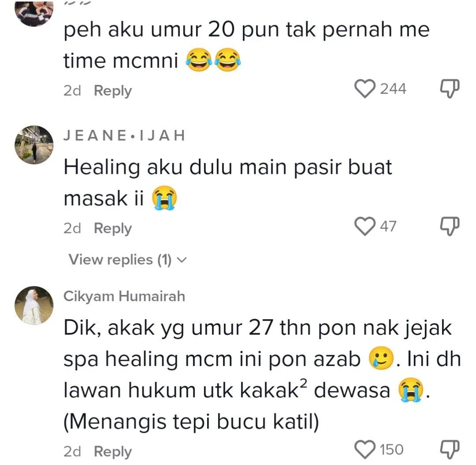Click the chevron next to View replies

tap(182, 260)
